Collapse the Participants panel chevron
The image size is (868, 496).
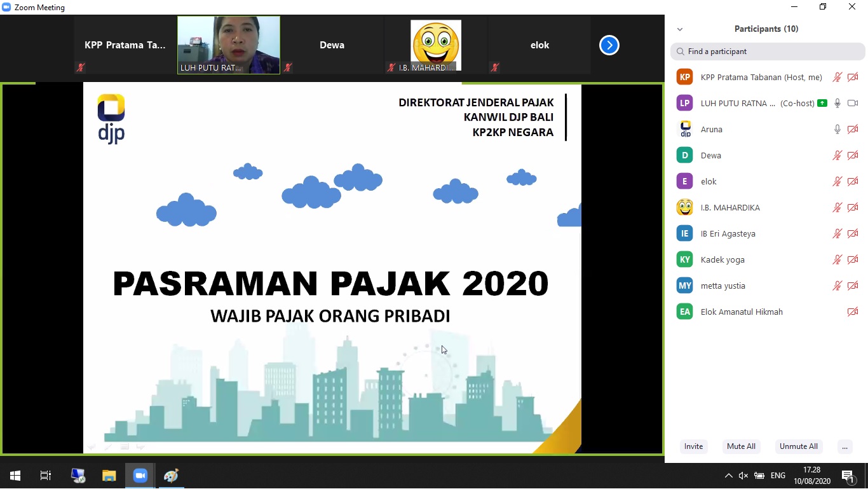[680, 29]
